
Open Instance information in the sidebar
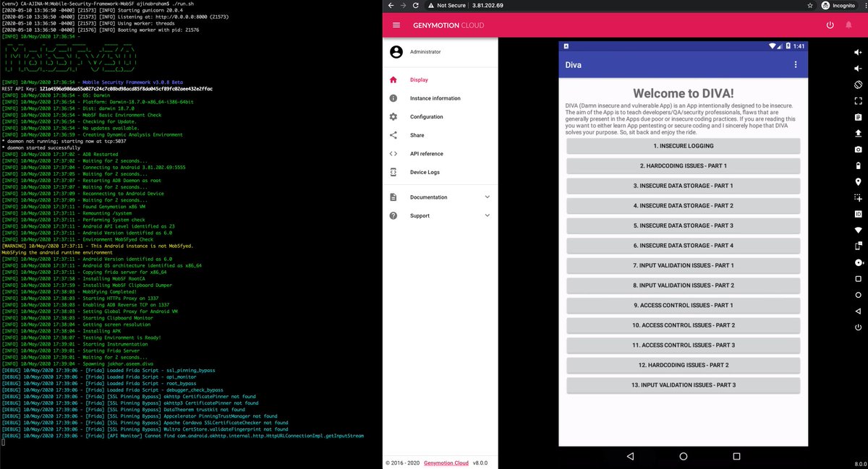point(440,98)
